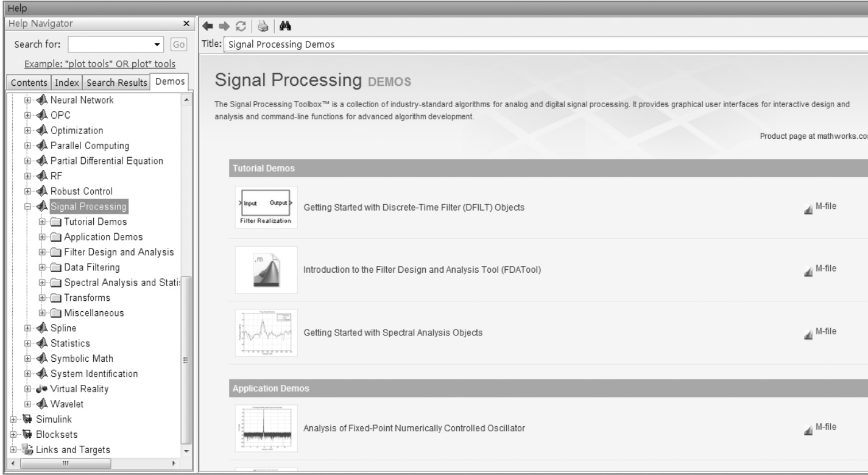Expand the Neural Network tree node

(x=27, y=100)
